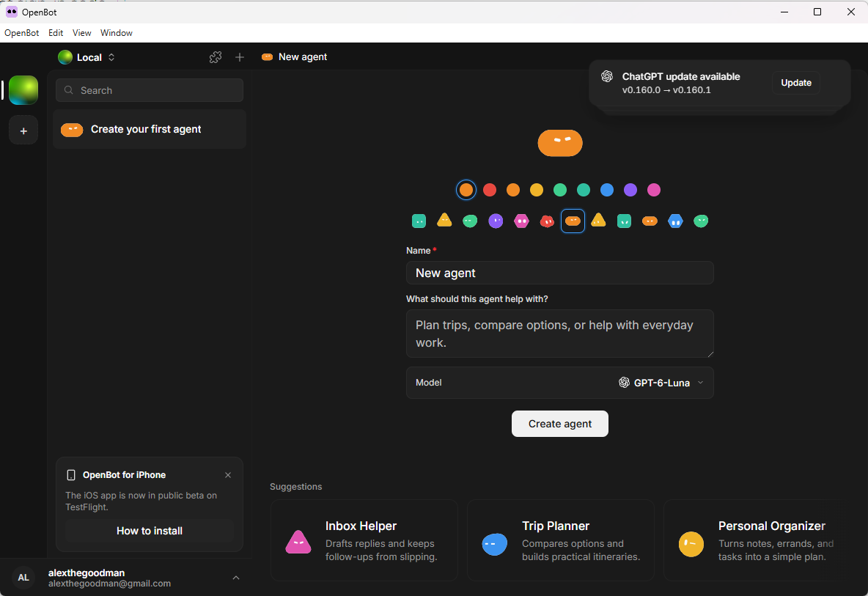Select the green orb workspace icon in sidebar
Image resolution: width=868 pixels, height=596 pixels.
point(23,90)
